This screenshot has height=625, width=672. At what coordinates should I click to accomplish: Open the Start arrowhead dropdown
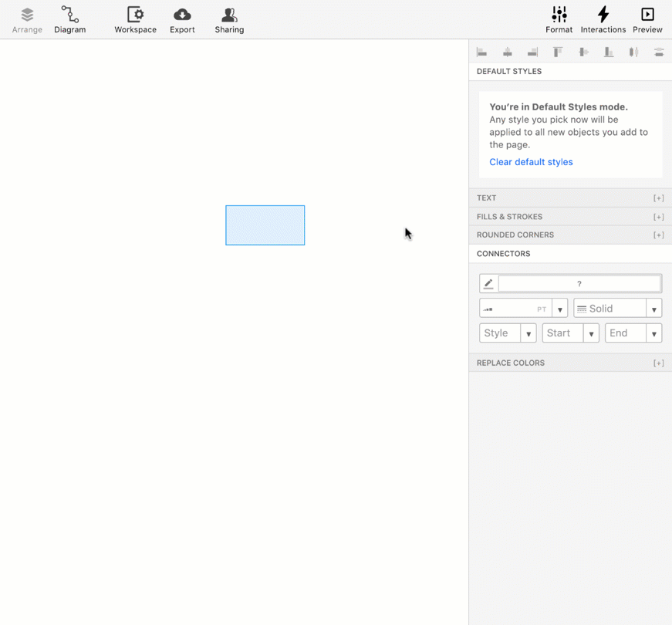(592, 333)
